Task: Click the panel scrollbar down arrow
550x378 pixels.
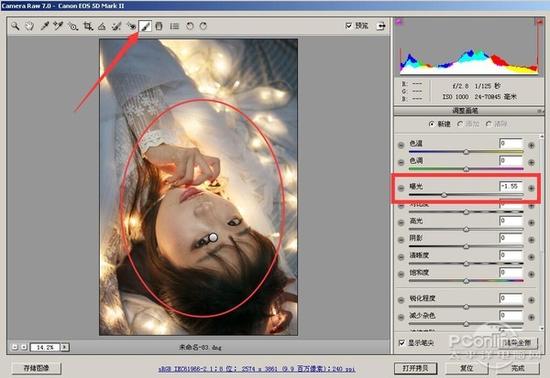Action: 542,329
